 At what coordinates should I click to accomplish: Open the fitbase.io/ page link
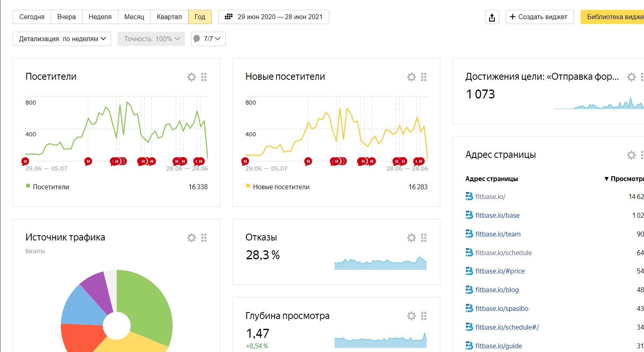tap(490, 197)
